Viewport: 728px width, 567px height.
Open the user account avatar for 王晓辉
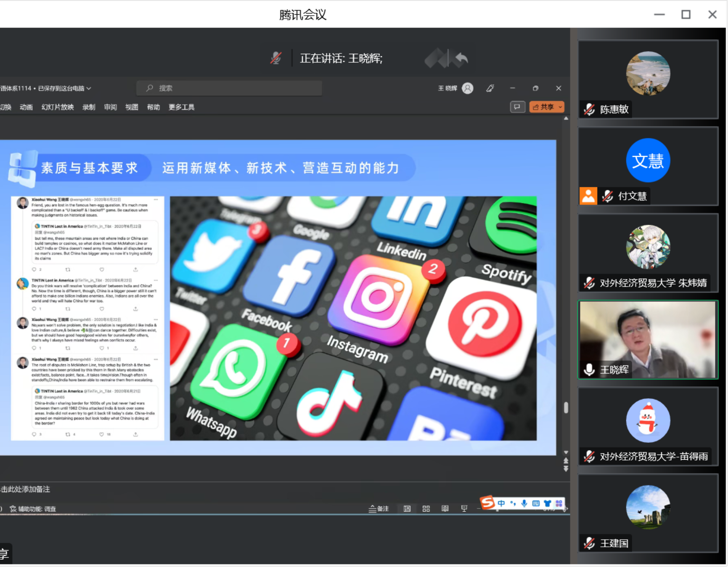click(467, 88)
